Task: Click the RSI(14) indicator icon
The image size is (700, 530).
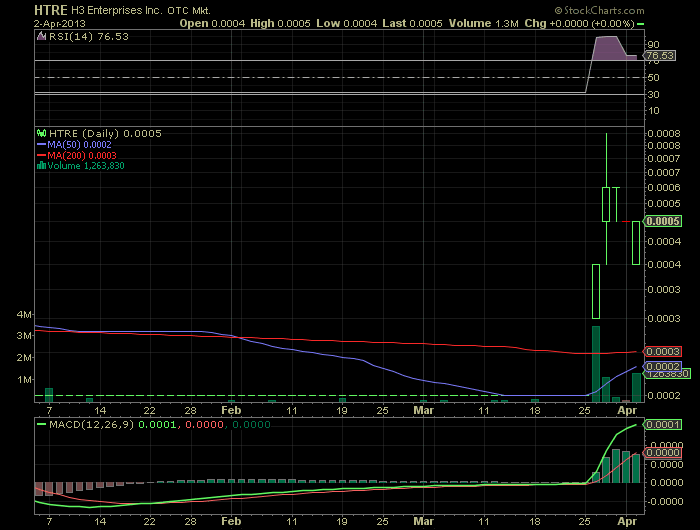Action: point(42,36)
